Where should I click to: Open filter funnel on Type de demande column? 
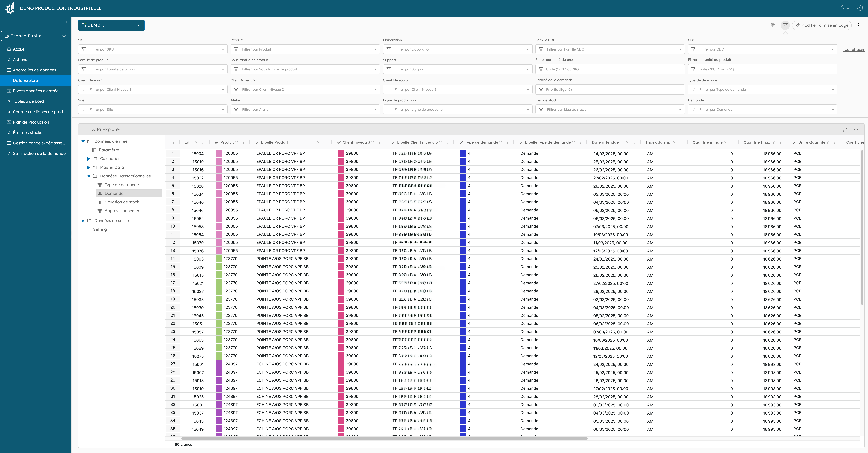click(x=500, y=142)
